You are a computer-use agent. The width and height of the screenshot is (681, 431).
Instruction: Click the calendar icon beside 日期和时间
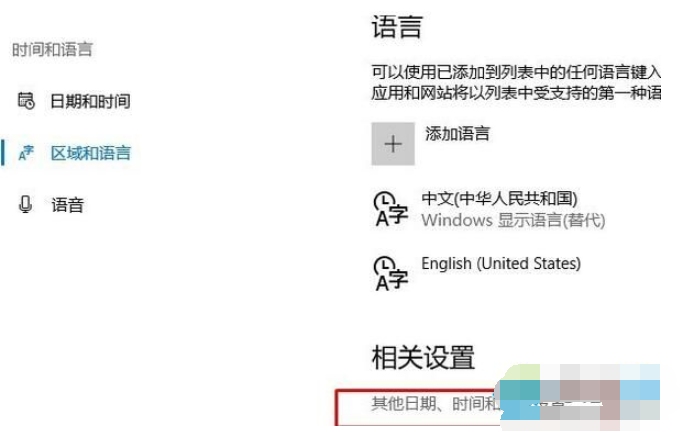(26, 101)
